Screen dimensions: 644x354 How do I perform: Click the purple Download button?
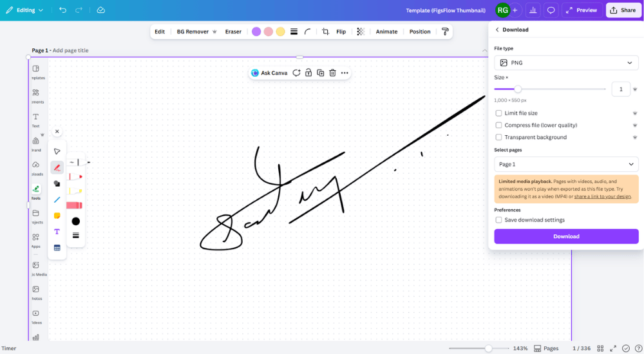566,236
